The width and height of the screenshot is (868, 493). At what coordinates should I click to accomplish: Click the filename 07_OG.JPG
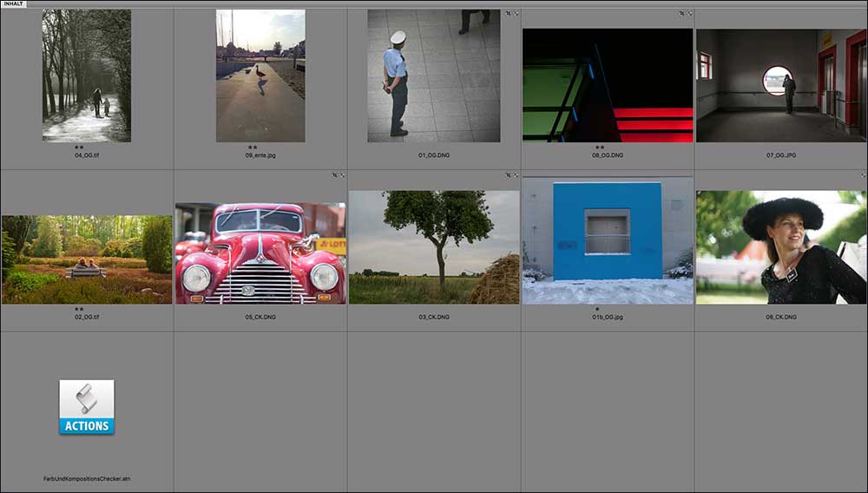point(781,155)
